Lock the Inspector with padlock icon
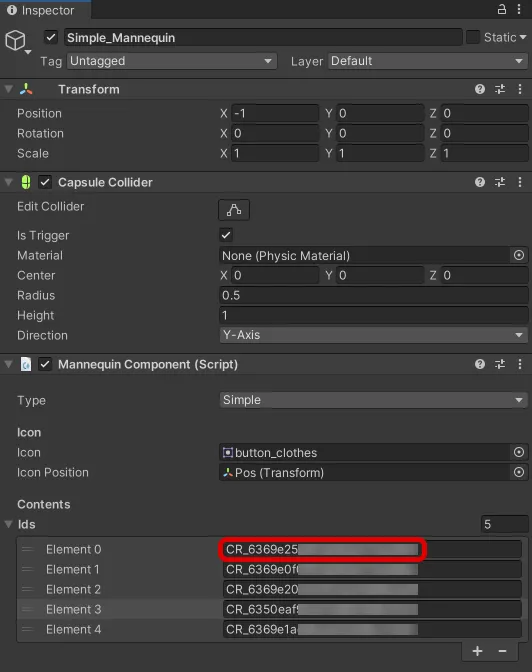The image size is (532, 672). 502,9
